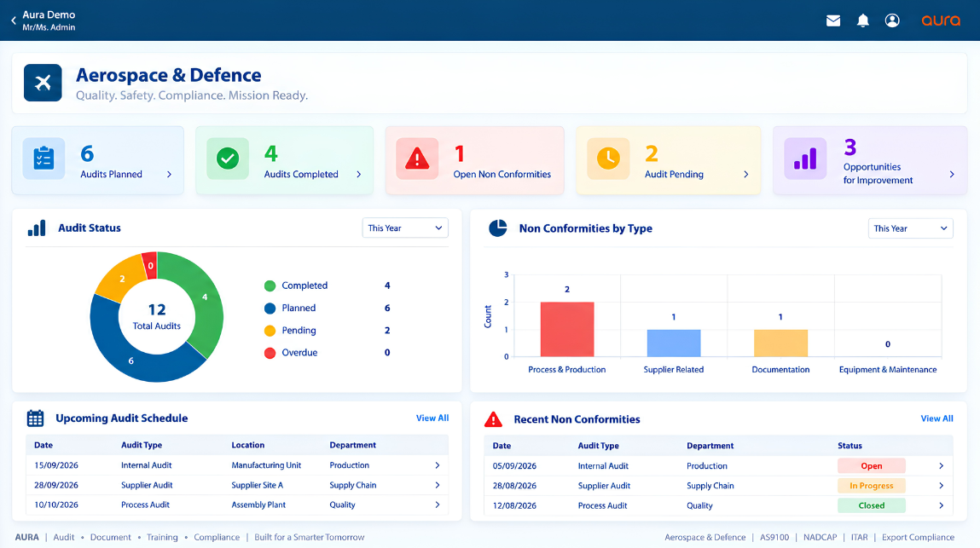Open the 10/10/2026 Process Audit row chevron
Image resolution: width=980 pixels, height=548 pixels.
(438, 505)
